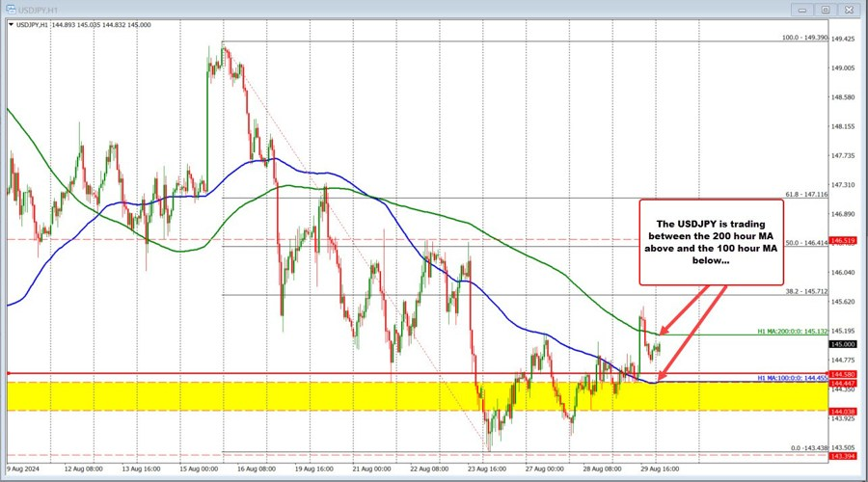Click the 29 Aug 16:00 time label
This screenshot has height=482, width=868.
pos(660,469)
